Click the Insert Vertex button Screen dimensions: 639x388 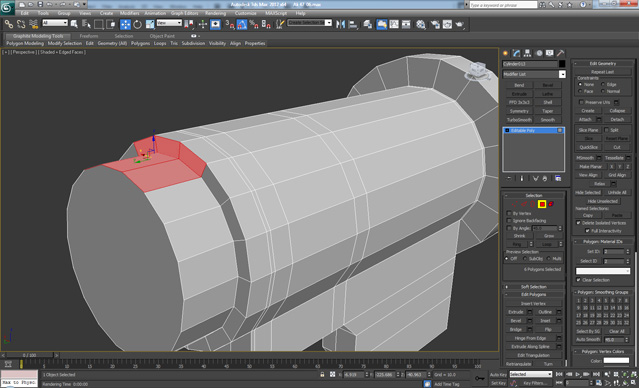pos(533,303)
